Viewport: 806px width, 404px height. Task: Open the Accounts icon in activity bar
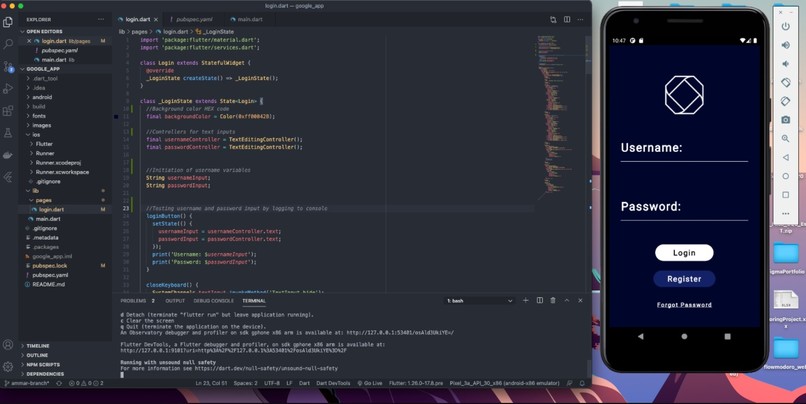[8, 344]
